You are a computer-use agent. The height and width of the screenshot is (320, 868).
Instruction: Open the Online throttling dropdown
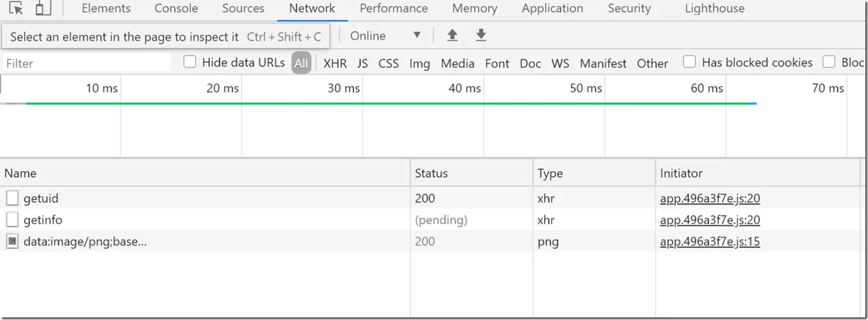tap(385, 36)
